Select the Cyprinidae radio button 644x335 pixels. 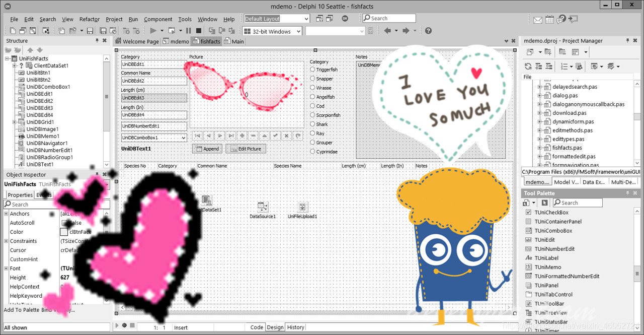(x=312, y=152)
